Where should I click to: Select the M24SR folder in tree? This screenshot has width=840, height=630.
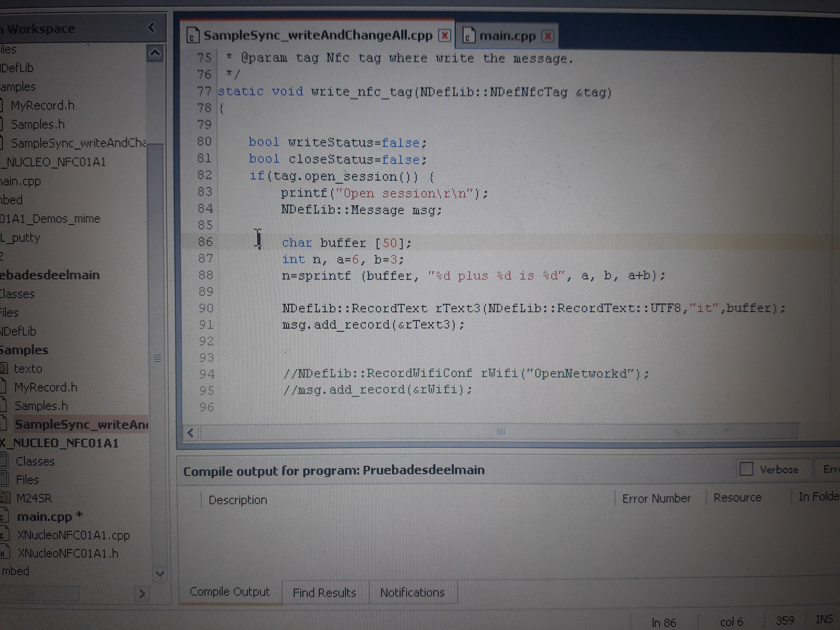click(34, 498)
